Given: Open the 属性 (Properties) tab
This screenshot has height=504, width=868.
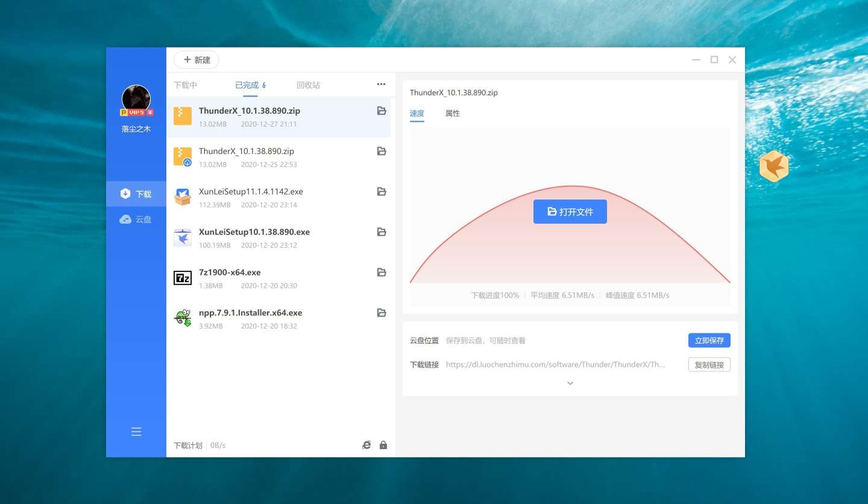Looking at the screenshot, I should [x=452, y=113].
